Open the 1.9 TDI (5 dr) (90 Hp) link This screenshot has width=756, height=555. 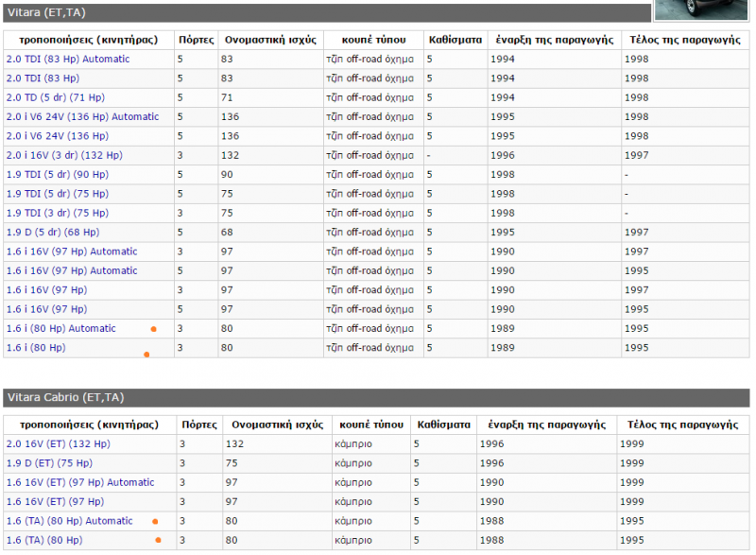coord(58,175)
